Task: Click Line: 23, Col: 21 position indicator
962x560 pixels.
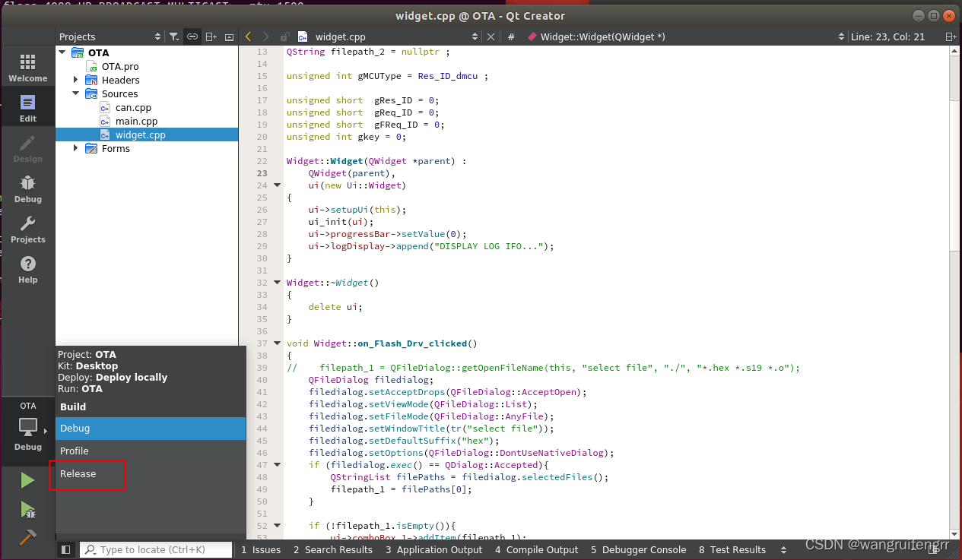Action: click(x=887, y=36)
